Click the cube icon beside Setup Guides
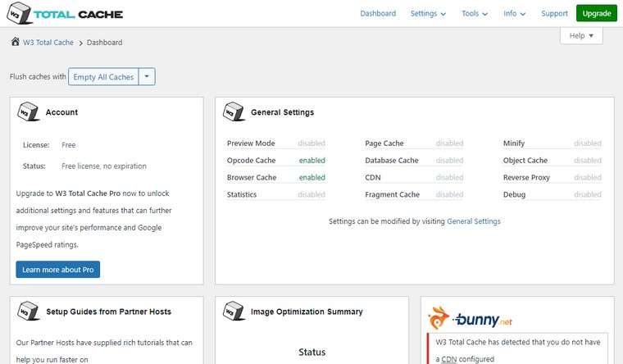The height and width of the screenshot is (364, 623). click(x=28, y=311)
